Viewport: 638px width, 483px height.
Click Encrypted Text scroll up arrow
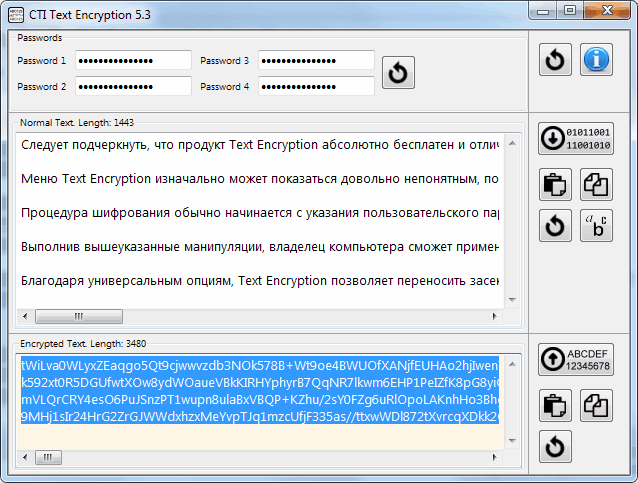pos(512,364)
